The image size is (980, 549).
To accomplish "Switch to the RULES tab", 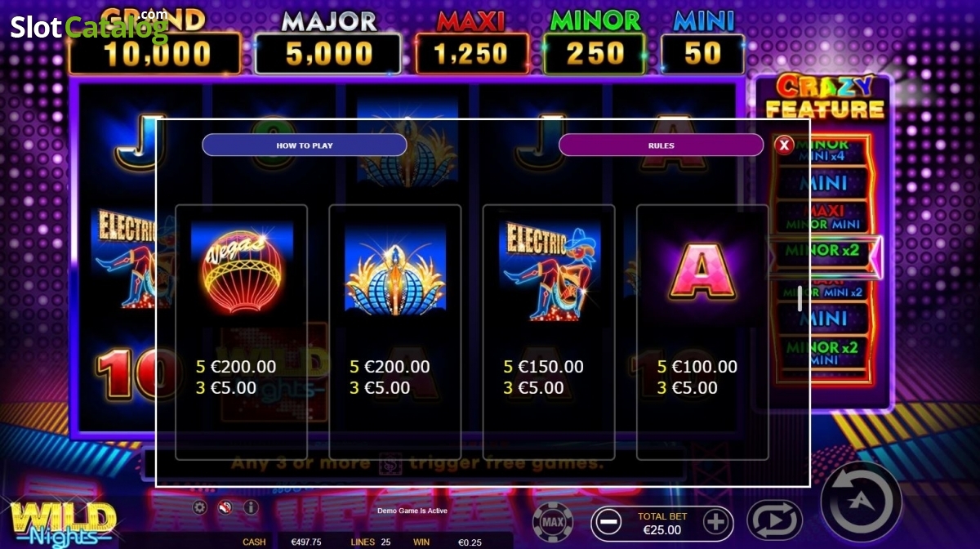I will [x=661, y=145].
